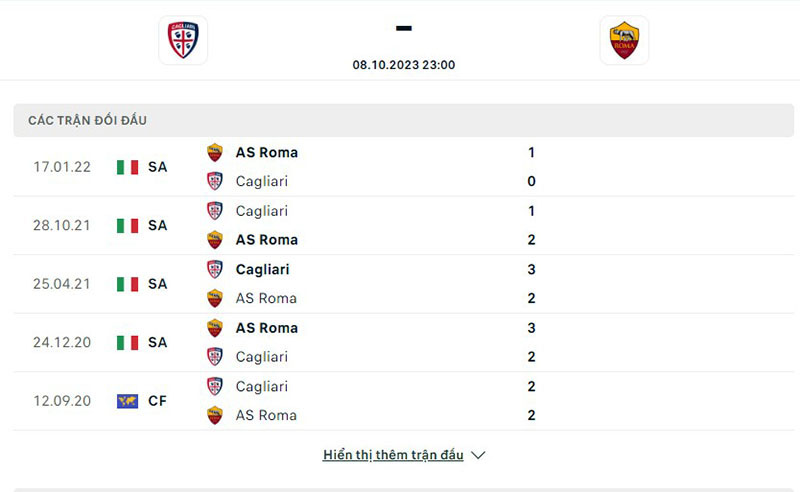
Task: Open Cagliari team name in 25.04.21 match
Action: (263, 269)
